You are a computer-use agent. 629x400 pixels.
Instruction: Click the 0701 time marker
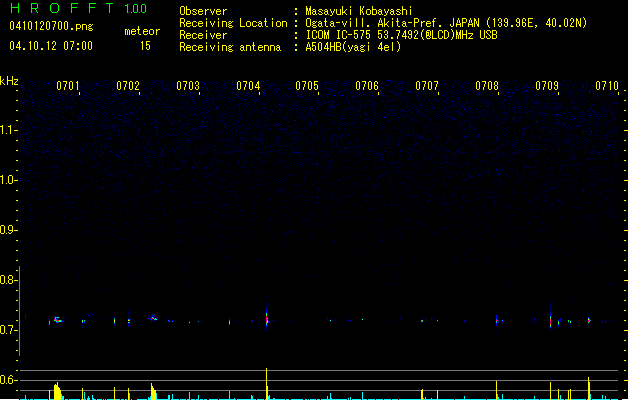click(x=67, y=86)
